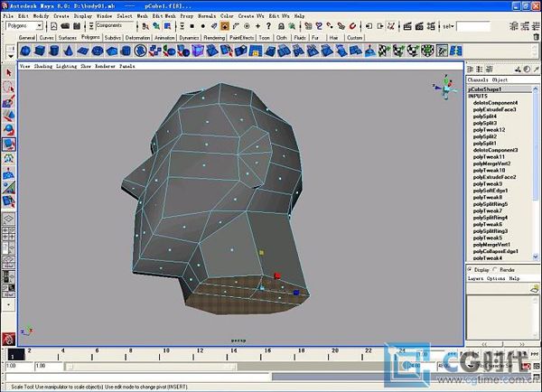Select deleteComponent4 input node

click(495, 103)
